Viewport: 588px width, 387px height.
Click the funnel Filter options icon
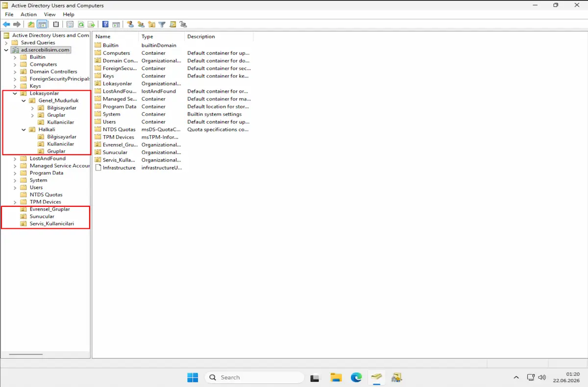tap(162, 24)
